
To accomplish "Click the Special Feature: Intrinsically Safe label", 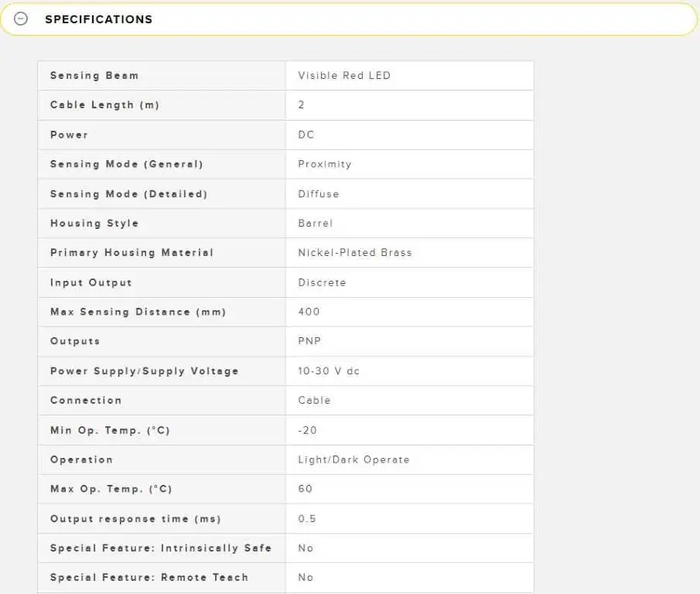I will pos(161,548).
